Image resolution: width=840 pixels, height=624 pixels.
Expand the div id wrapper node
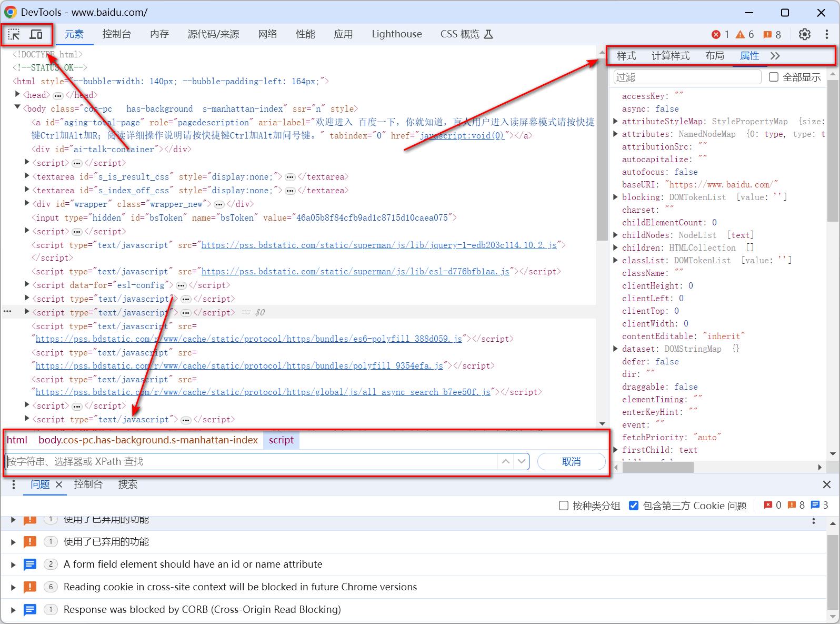pyautogui.click(x=27, y=203)
